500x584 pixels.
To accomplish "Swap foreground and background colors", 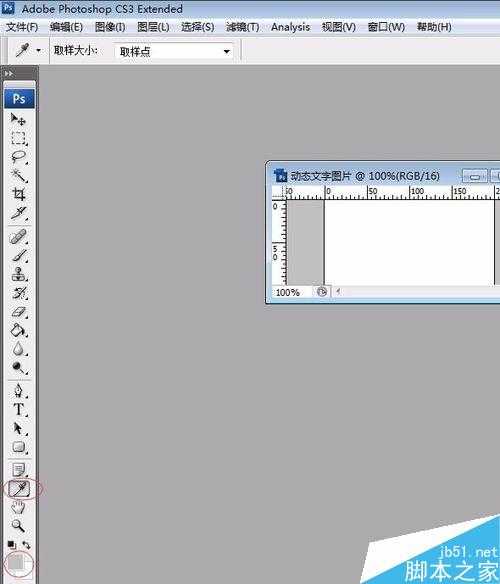I will point(26,545).
